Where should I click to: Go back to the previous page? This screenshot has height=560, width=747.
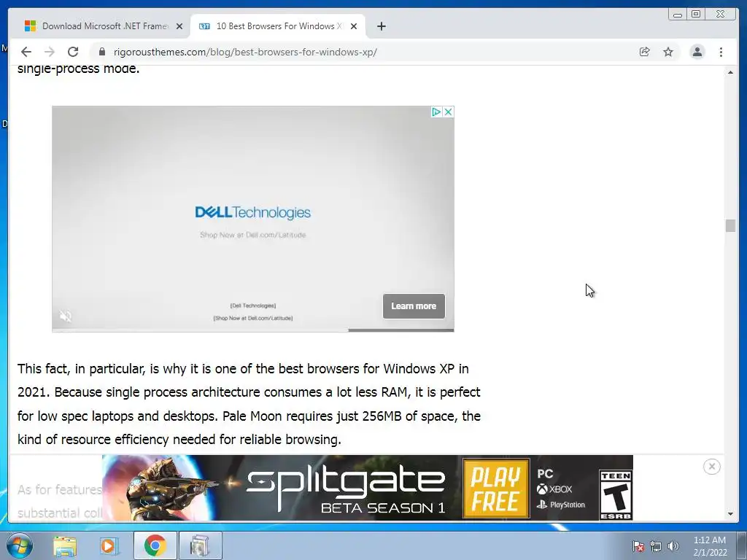(x=26, y=52)
